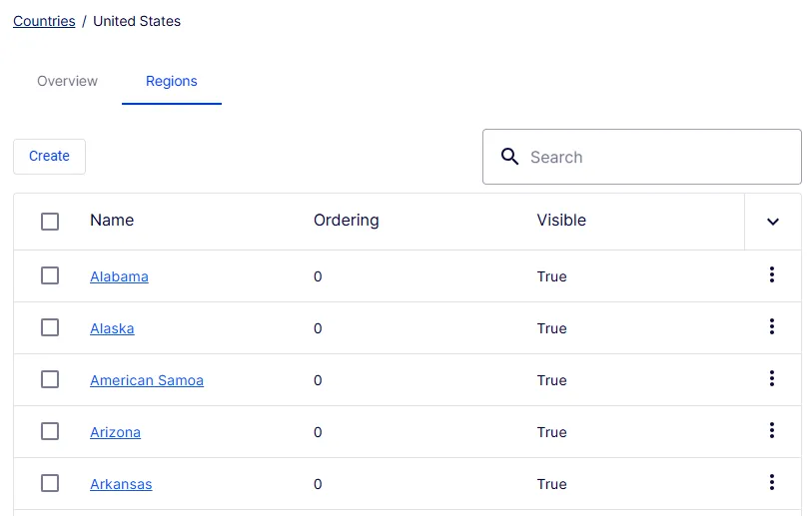Click the Visible column header
The width and height of the screenshot is (812, 516).
pyautogui.click(x=561, y=220)
